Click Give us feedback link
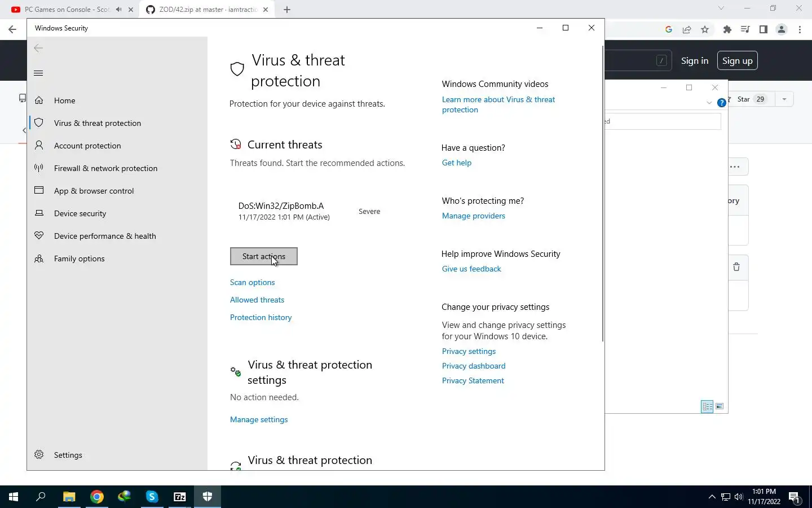The image size is (812, 508). click(x=471, y=269)
